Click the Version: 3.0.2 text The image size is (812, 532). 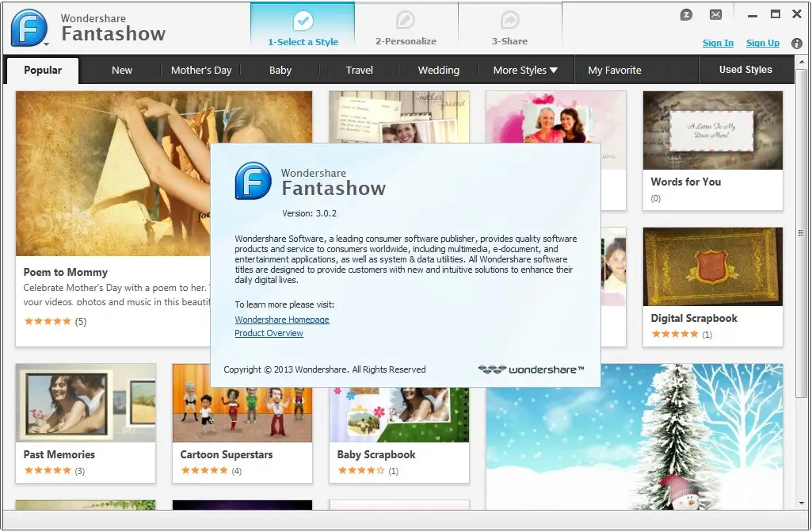click(309, 213)
